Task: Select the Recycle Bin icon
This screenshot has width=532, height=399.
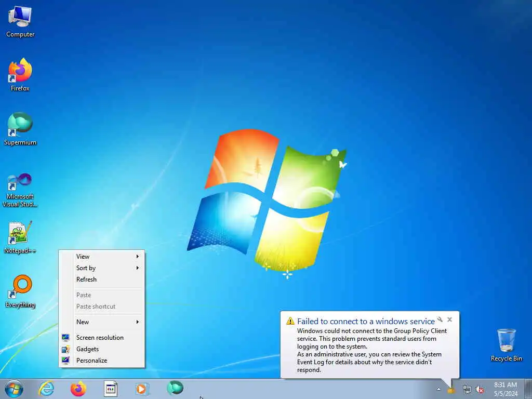Action: click(506, 345)
